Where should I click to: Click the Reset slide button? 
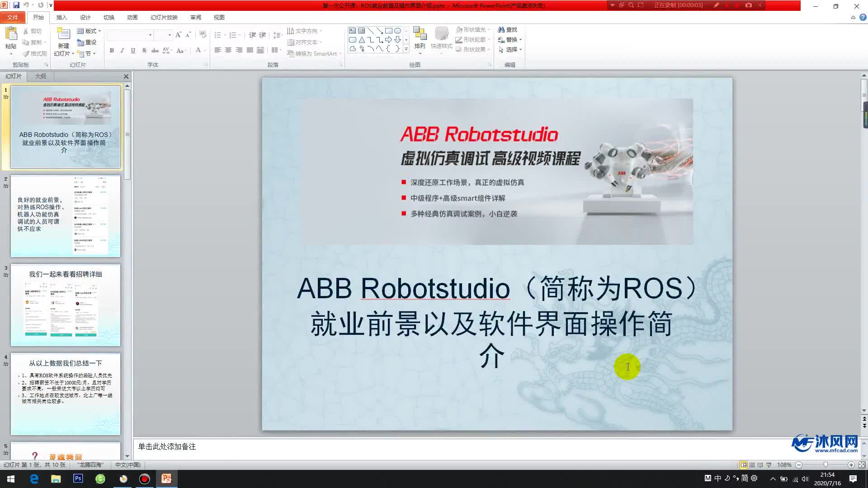(87, 42)
